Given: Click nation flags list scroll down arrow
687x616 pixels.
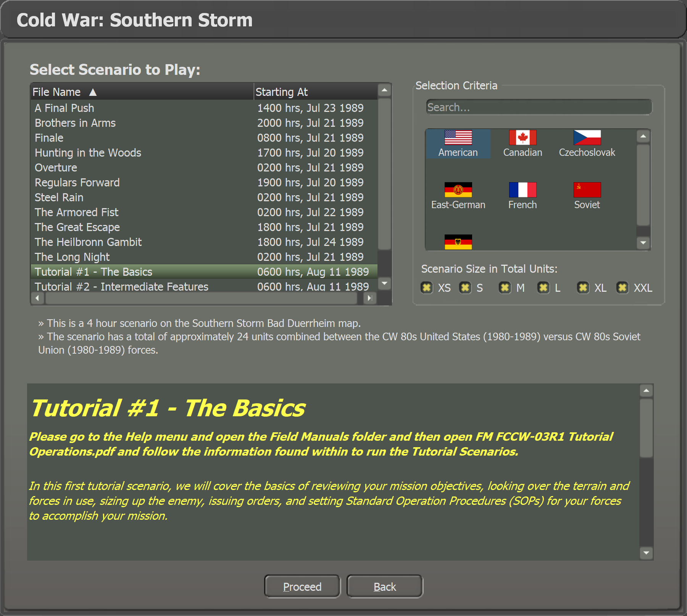Looking at the screenshot, I should click(x=643, y=243).
